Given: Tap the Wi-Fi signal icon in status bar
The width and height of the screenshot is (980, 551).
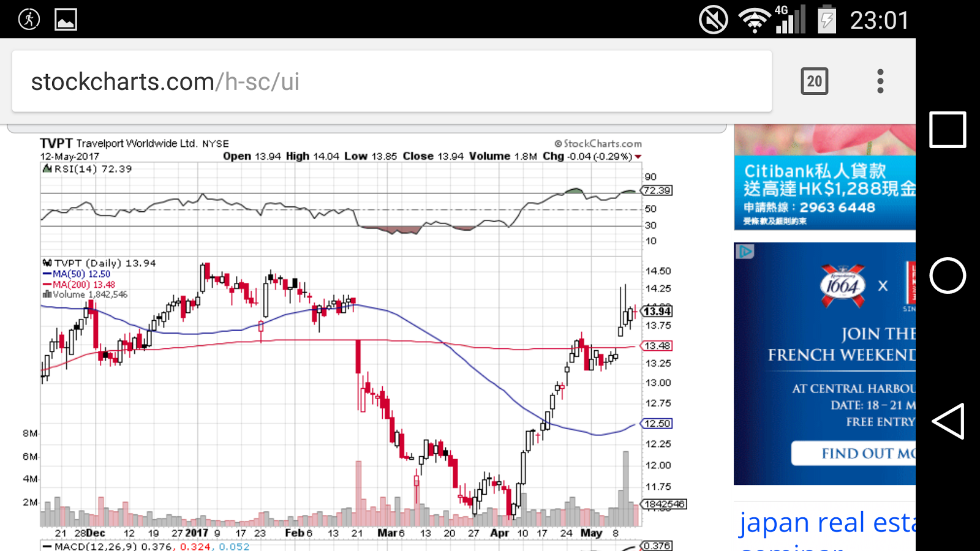Looking at the screenshot, I should (755, 20).
